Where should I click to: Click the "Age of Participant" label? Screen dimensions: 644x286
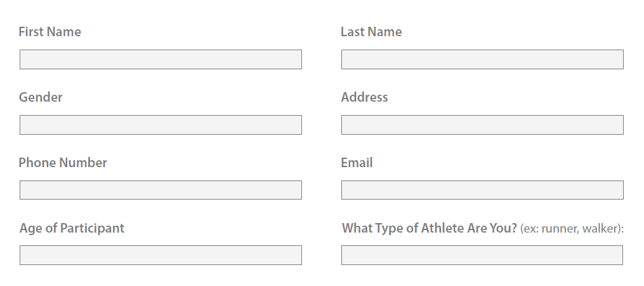click(72, 228)
